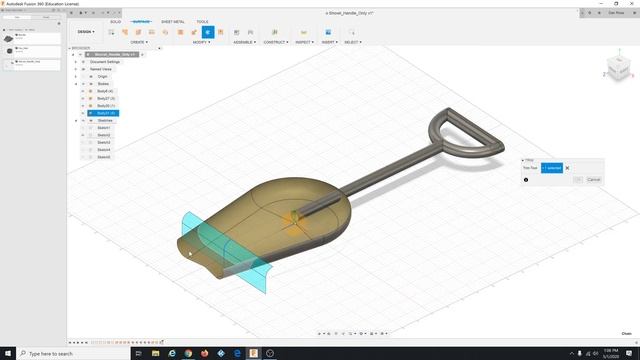This screenshot has height=360, width=640.
Task: Switch to the Surface tab
Action: (142, 22)
